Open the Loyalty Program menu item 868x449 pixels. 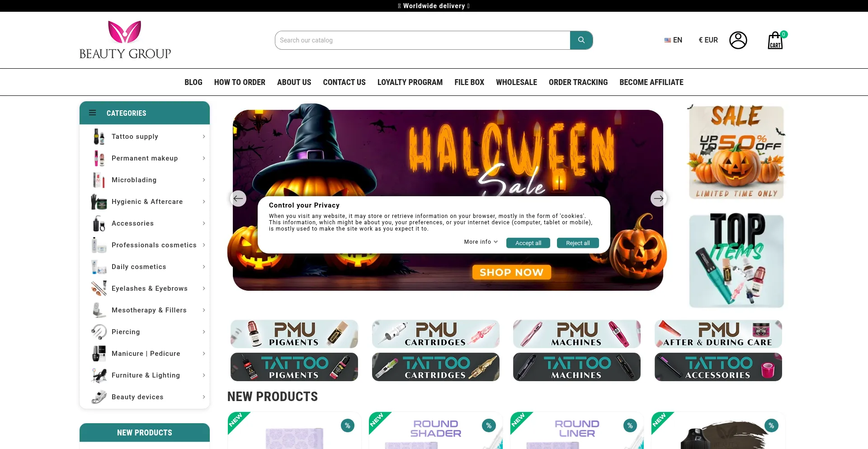(410, 82)
